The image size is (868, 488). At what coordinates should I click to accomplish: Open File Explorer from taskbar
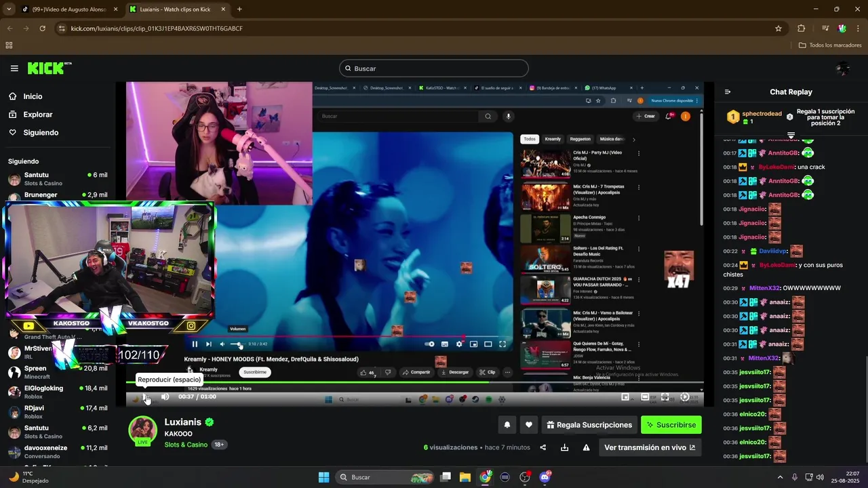coord(465,477)
